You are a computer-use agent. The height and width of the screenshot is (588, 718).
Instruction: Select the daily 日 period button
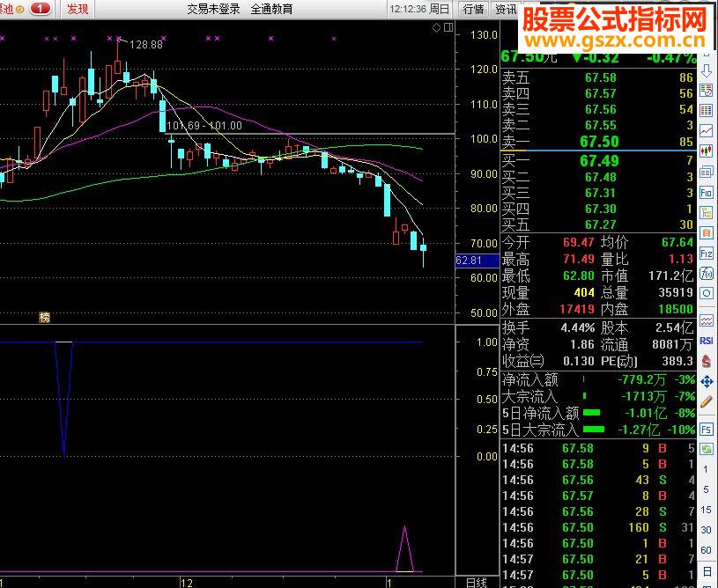point(706,570)
